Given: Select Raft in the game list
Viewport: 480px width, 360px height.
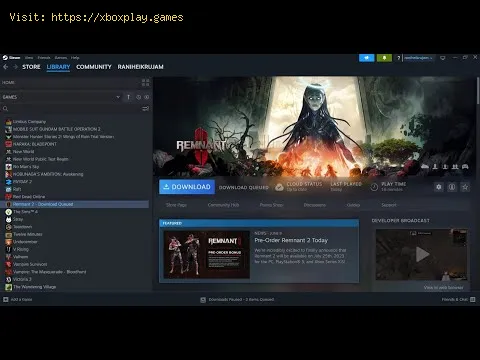Looking at the screenshot, I should pos(17,189).
